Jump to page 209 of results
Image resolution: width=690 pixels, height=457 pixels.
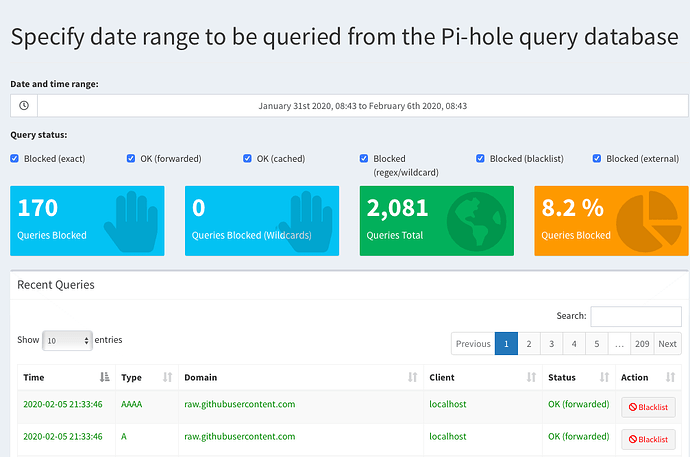pos(642,344)
